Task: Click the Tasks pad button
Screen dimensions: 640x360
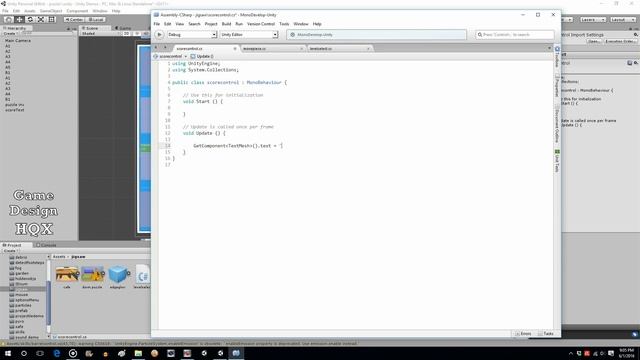Action: coord(546,333)
